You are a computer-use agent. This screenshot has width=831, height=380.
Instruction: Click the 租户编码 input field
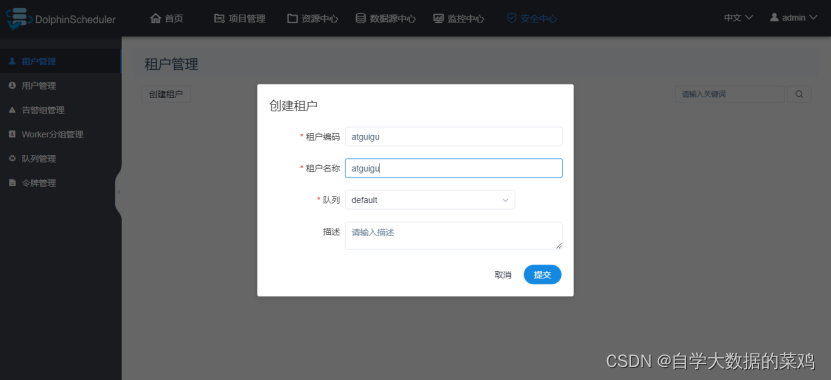pos(454,137)
